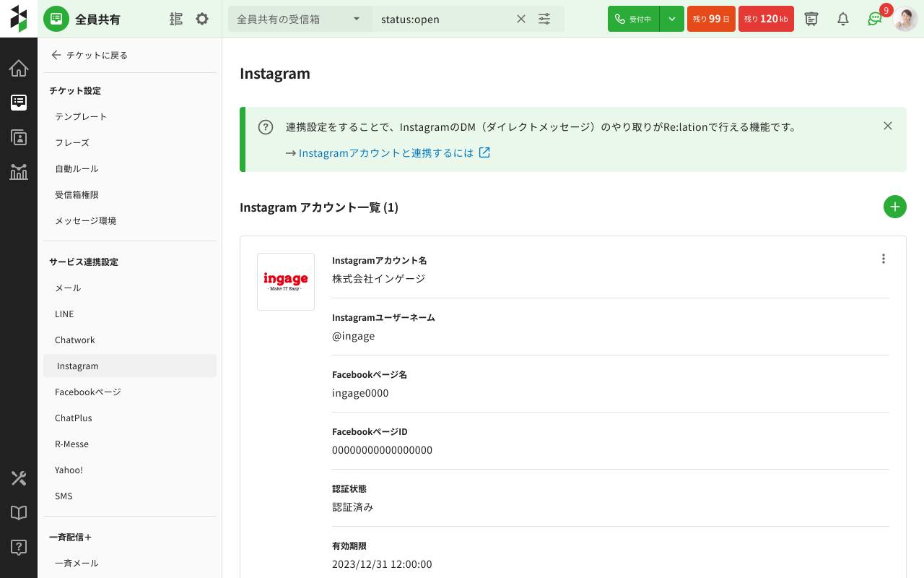Viewport: 924px width, 578px height.
Task: Add a new Instagram account with plus button
Action: point(894,207)
